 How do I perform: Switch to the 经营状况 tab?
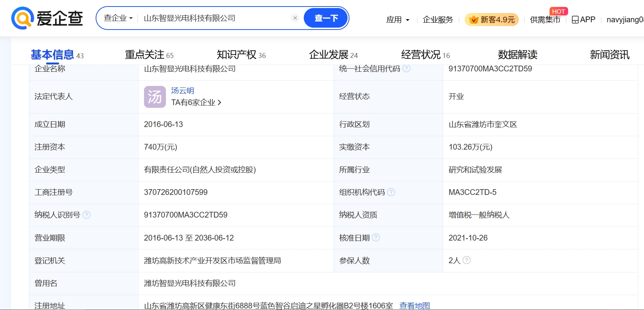tap(425, 55)
